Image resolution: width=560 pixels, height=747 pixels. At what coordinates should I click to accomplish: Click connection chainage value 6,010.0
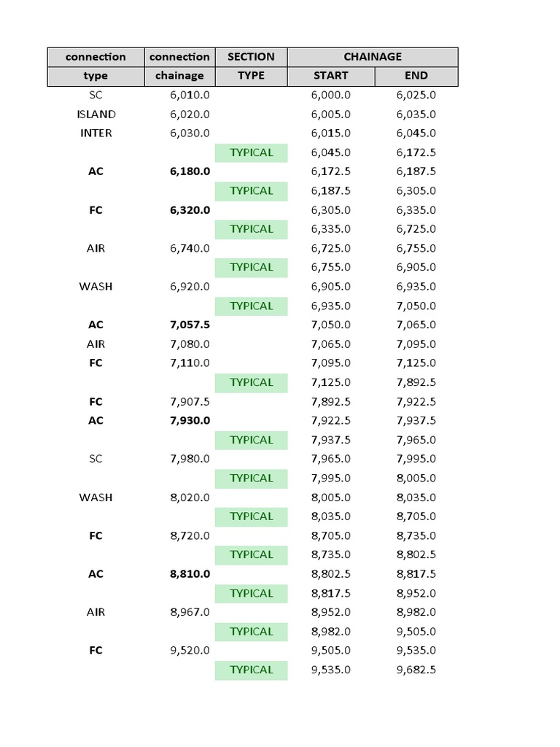190,95
